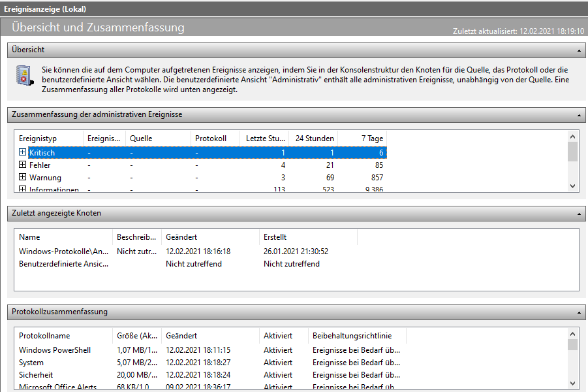This screenshot has height=392, width=588.
Task: Select the Windows-Protokolle\An... node entry
Action: pos(63,251)
